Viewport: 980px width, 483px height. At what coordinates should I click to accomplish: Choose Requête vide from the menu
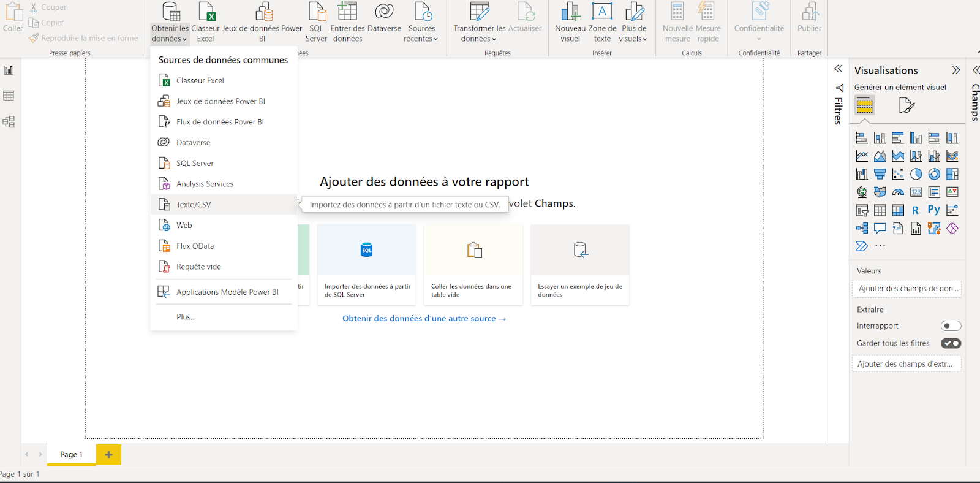(224, 267)
